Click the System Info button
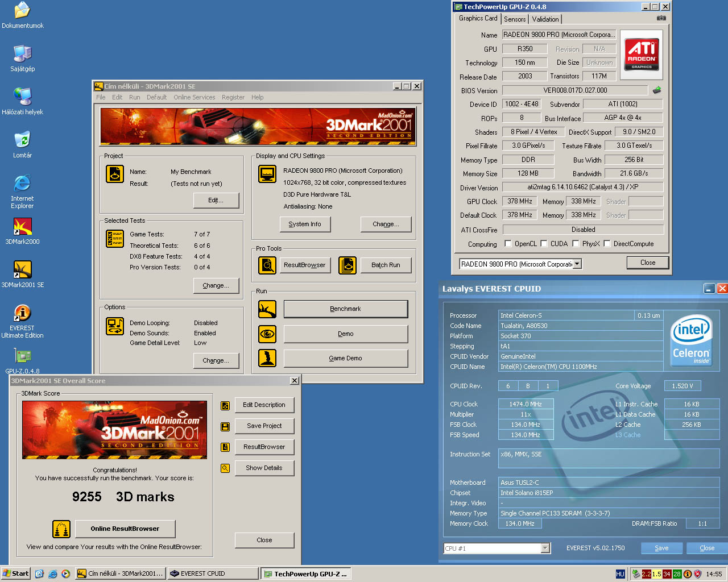The width and height of the screenshot is (728, 582). [305, 225]
